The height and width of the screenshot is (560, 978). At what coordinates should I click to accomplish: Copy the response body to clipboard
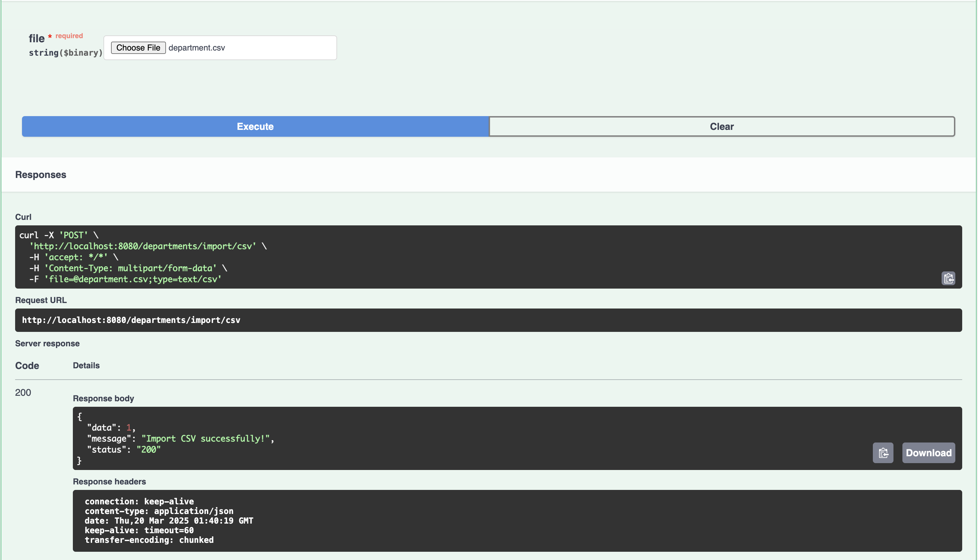click(x=882, y=453)
